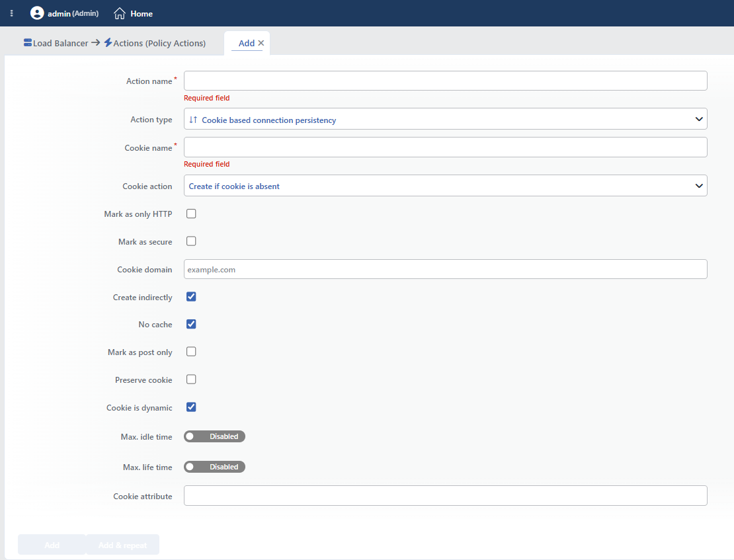Uncheck Cookie is dynamic checkbox
734x560 pixels.
point(191,407)
